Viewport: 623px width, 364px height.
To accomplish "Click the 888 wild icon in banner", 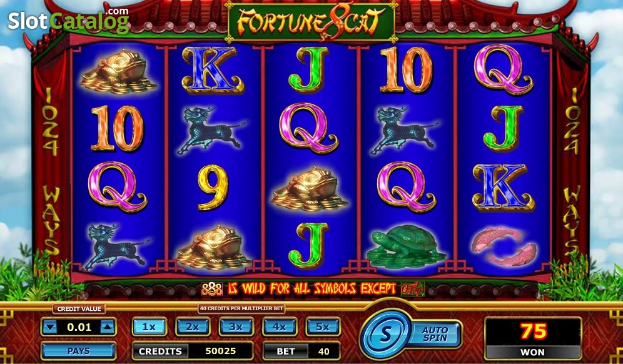I will click(212, 289).
